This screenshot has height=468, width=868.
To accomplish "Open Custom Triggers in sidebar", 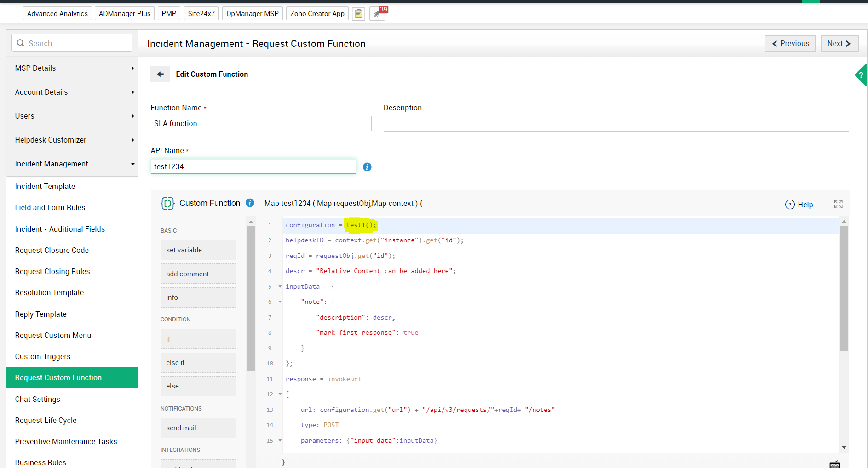I will coord(43,356).
